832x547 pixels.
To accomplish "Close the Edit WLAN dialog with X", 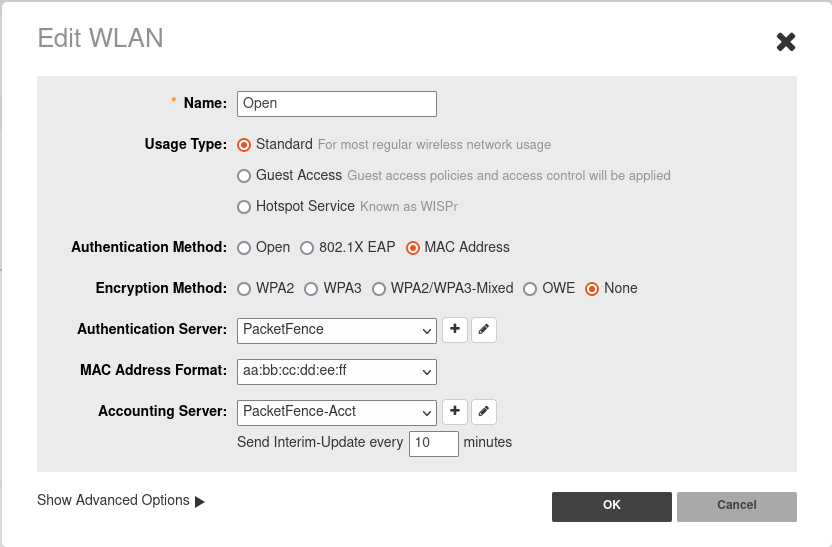I will pos(786,42).
